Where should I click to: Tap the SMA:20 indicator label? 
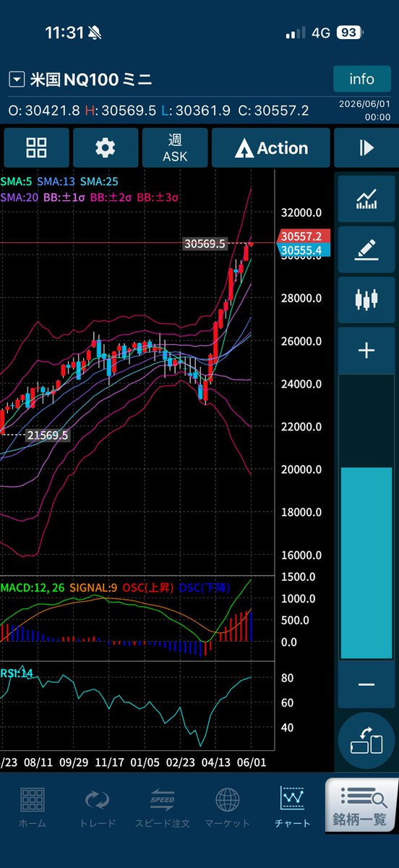tap(20, 196)
